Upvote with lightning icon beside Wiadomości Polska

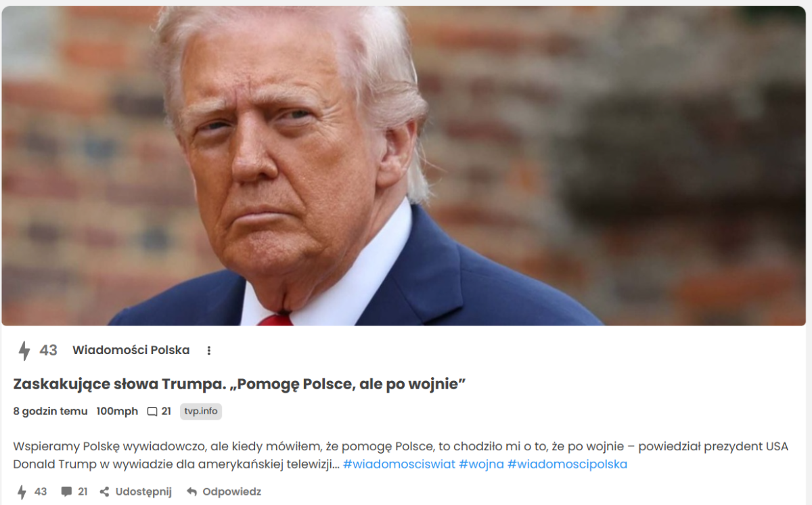pyautogui.click(x=24, y=351)
